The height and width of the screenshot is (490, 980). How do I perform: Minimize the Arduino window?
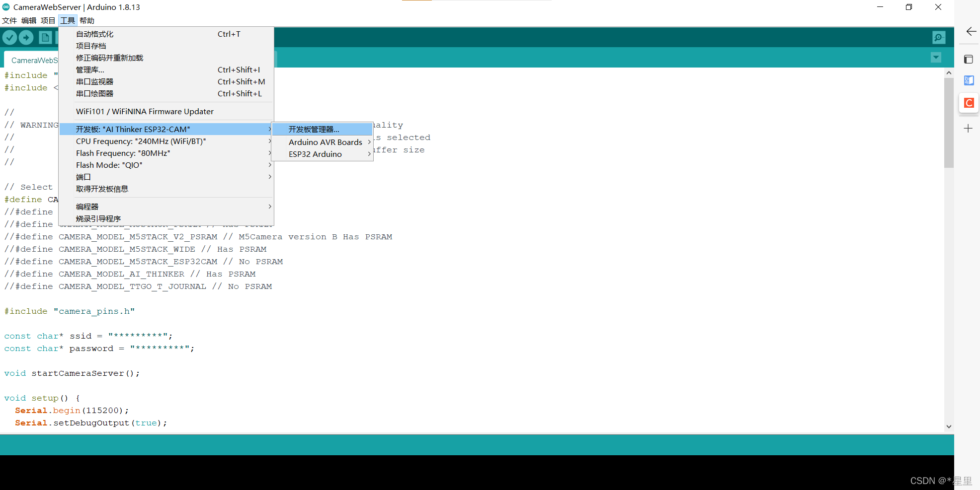(880, 7)
